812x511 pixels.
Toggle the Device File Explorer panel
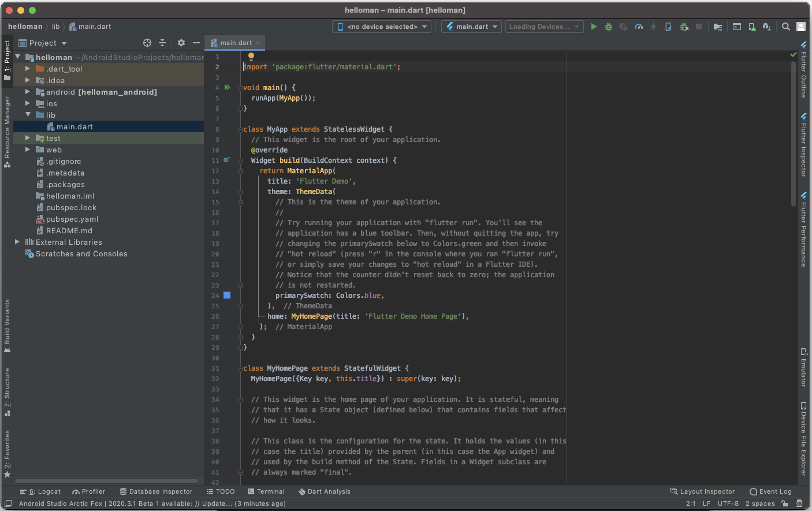[803, 439]
